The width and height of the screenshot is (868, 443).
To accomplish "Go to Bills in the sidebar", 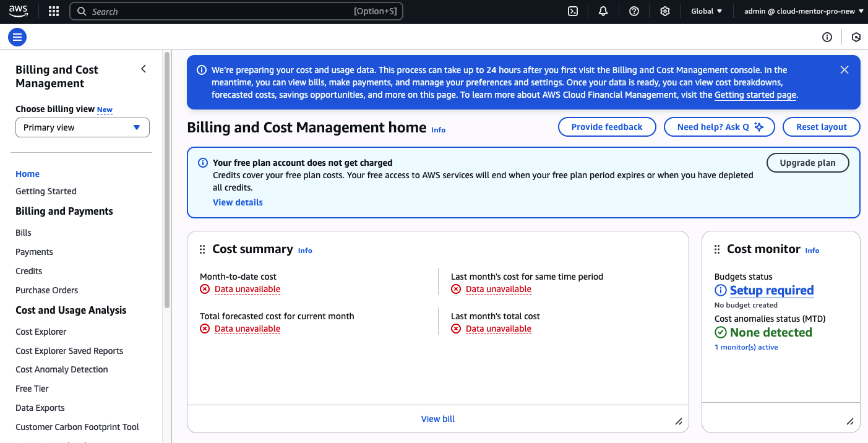I will [24, 233].
